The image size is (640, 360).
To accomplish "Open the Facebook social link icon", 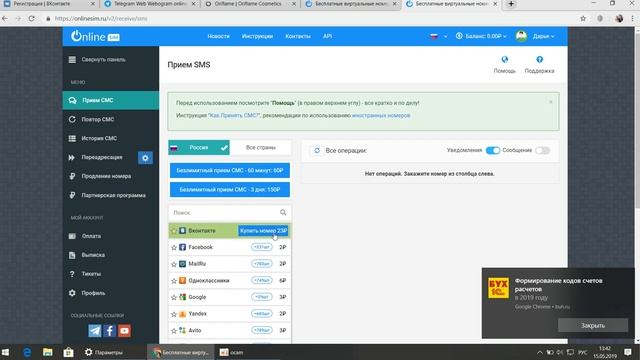I will pyautogui.click(x=109, y=331).
